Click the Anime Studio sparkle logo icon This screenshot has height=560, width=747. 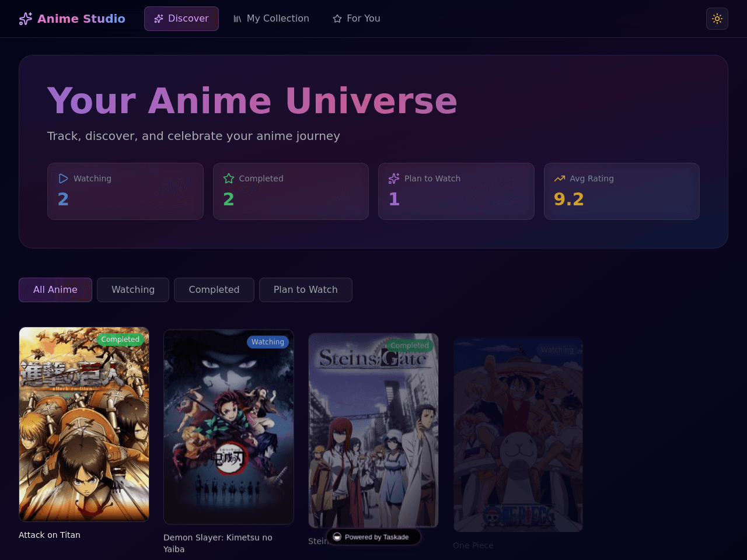(x=26, y=19)
